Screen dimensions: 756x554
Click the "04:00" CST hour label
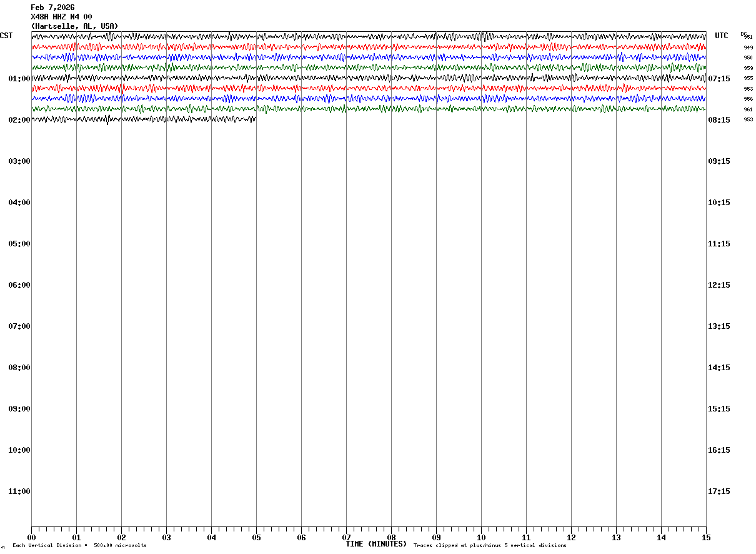pyautogui.click(x=19, y=203)
